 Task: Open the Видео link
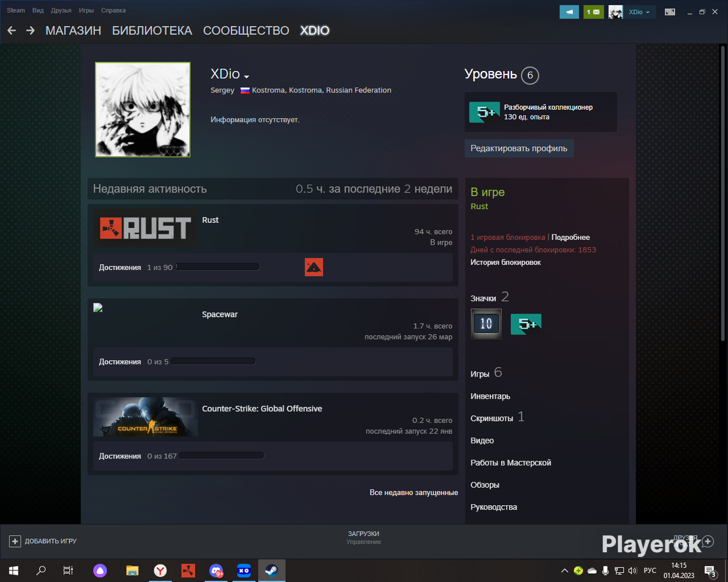point(482,441)
